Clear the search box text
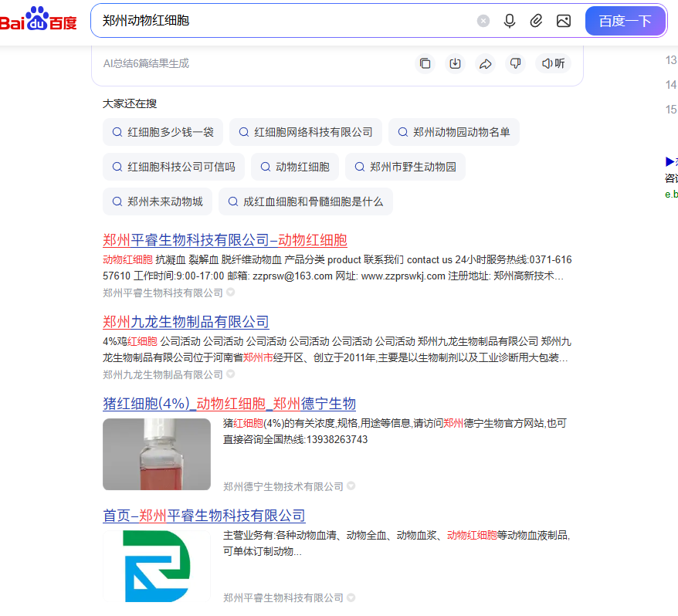Screen dimensions: 678x616 coord(483,21)
